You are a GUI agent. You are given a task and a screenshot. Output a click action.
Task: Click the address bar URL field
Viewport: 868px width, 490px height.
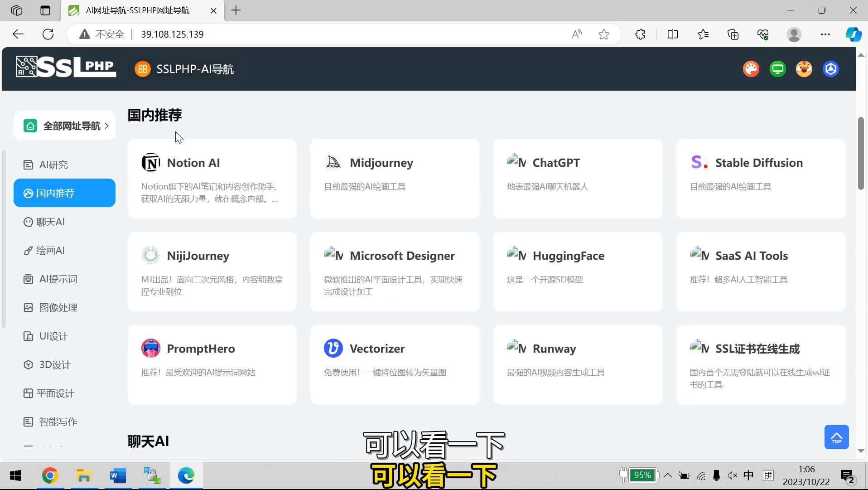pyautogui.click(x=317, y=34)
